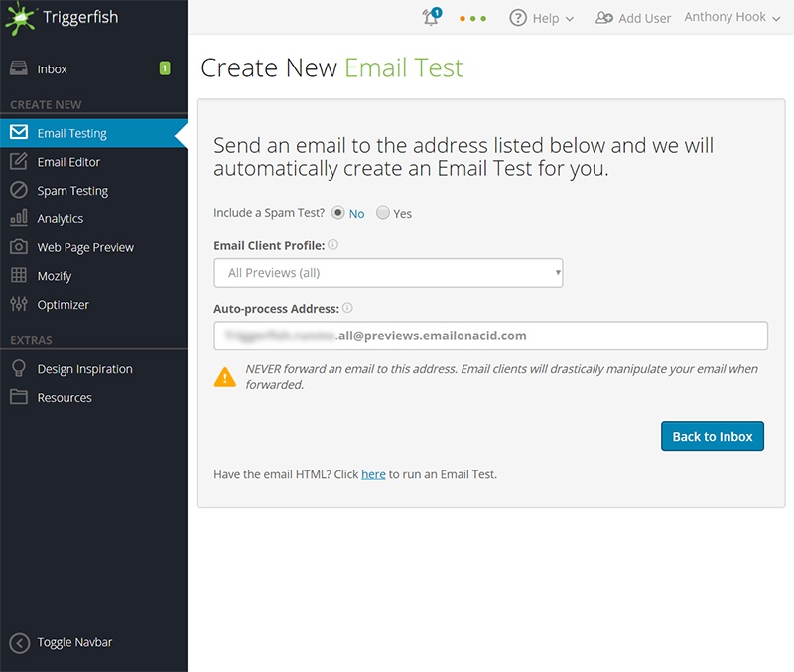The image size is (794, 672).
Task: Go to the Inbox section
Action: 51,68
